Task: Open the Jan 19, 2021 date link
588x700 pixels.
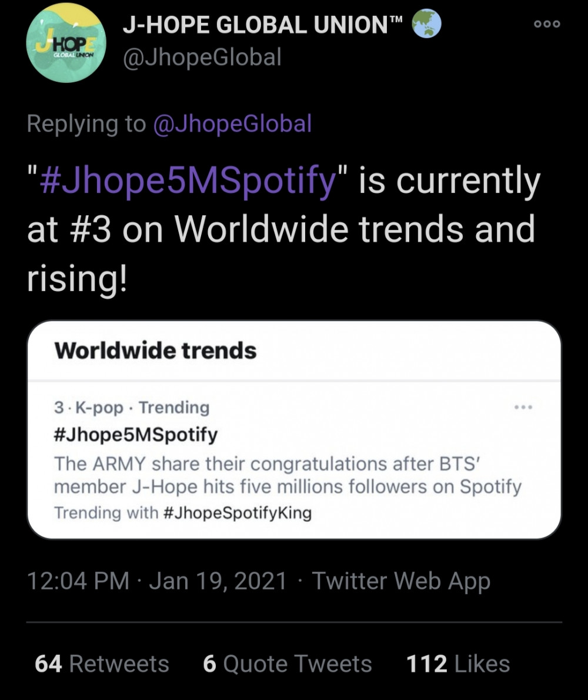Action: [x=218, y=581]
